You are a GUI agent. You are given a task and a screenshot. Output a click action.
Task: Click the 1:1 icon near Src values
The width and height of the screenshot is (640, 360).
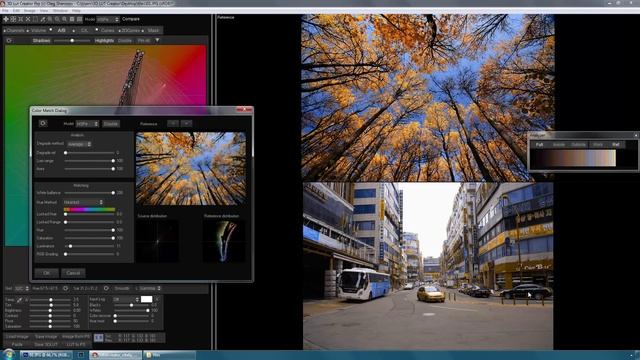(x=98, y=338)
